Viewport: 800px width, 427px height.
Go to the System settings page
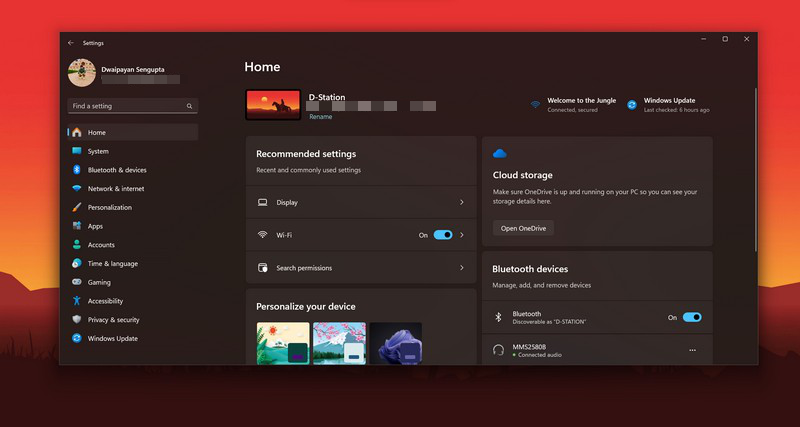point(98,151)
